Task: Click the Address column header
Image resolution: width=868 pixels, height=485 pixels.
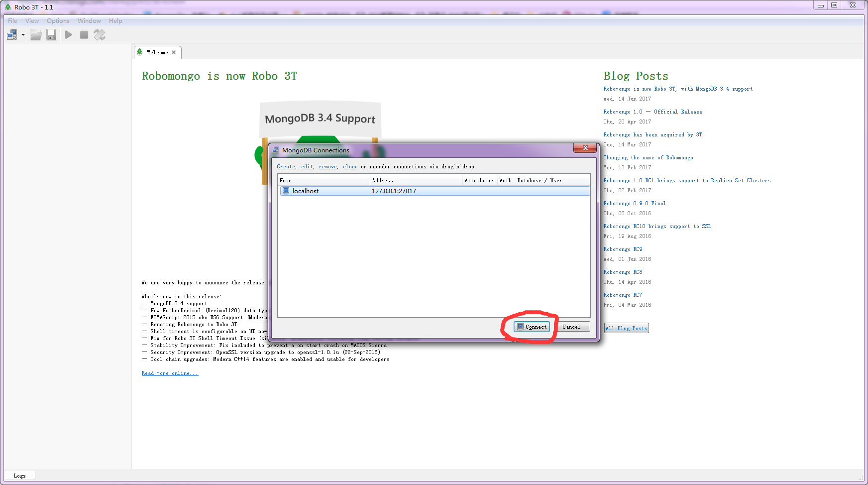Action: click(x=416, y=181)
